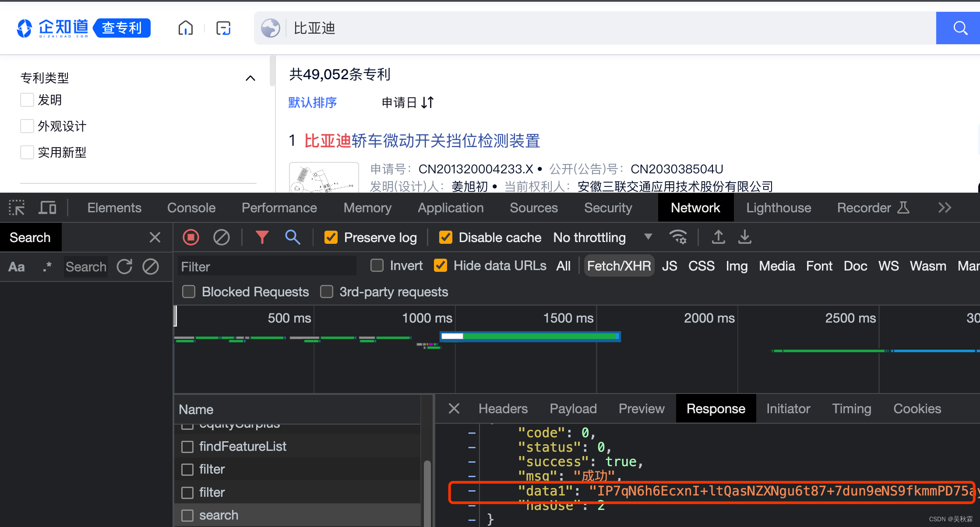Stop recording network log
The width and height of the screenshot is (980, 527).
click(191, 237)
